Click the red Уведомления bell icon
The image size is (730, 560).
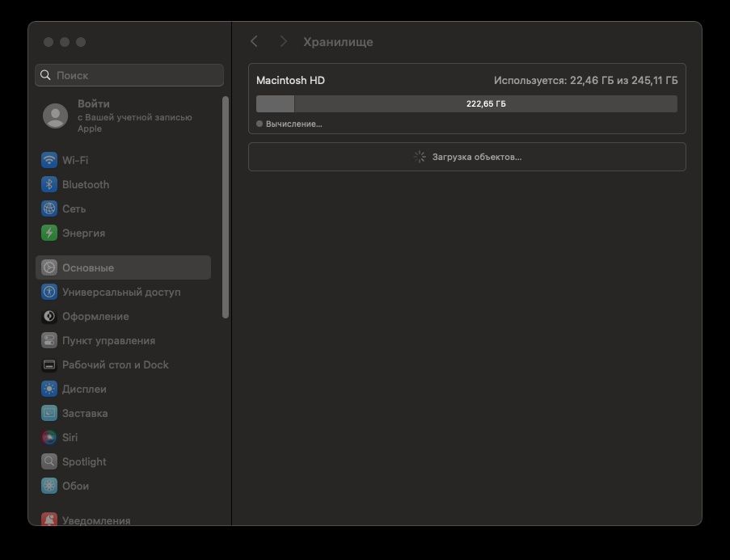[x=49, y=520]
